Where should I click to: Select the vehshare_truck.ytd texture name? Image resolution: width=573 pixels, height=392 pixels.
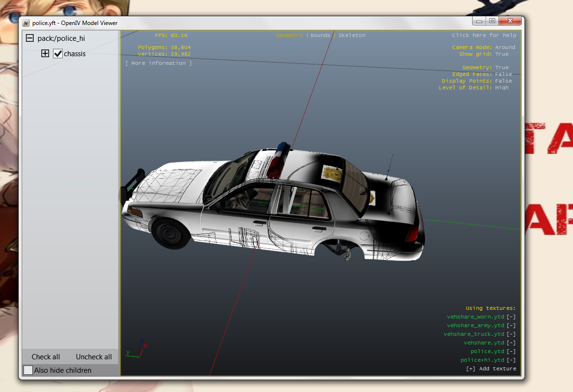tap(474, 334)
